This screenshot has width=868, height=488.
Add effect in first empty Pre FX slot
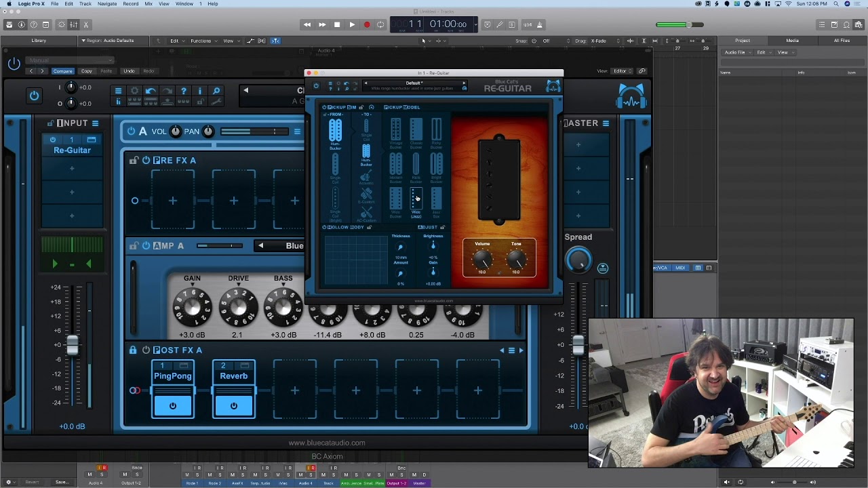[172, 201]
